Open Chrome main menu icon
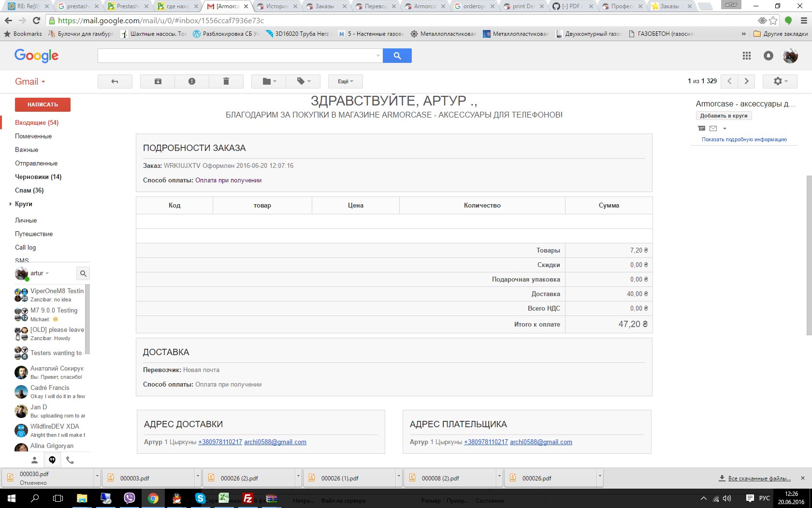 click(x=804, y=20)
